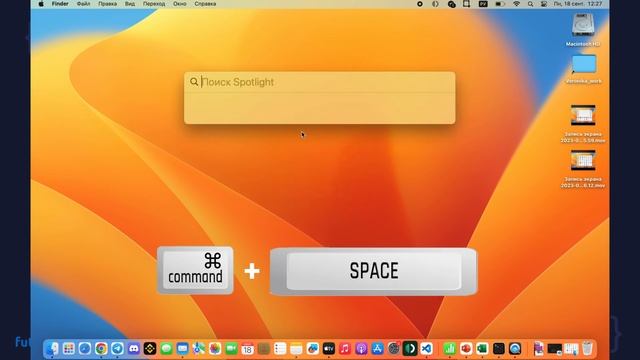Open the Окно menu
Screen dimensions: 640x360
[x=180, y=4]
